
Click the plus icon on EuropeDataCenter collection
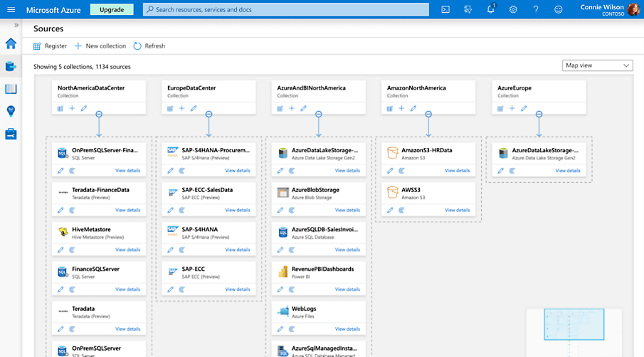pos(181,109)
